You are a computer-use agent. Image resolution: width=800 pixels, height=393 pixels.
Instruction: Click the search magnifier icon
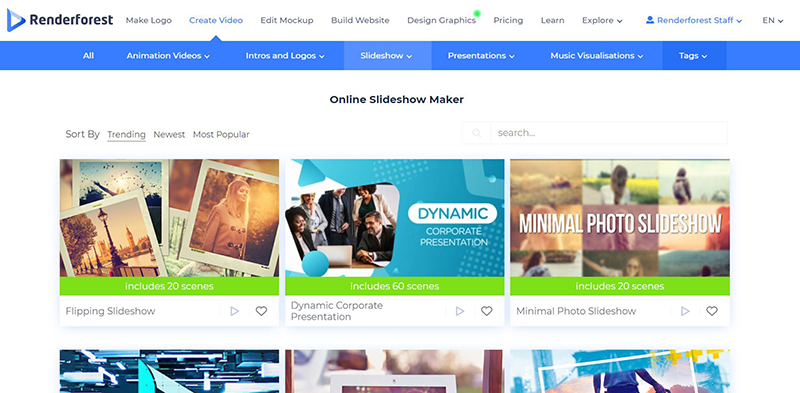click(477, 133)
